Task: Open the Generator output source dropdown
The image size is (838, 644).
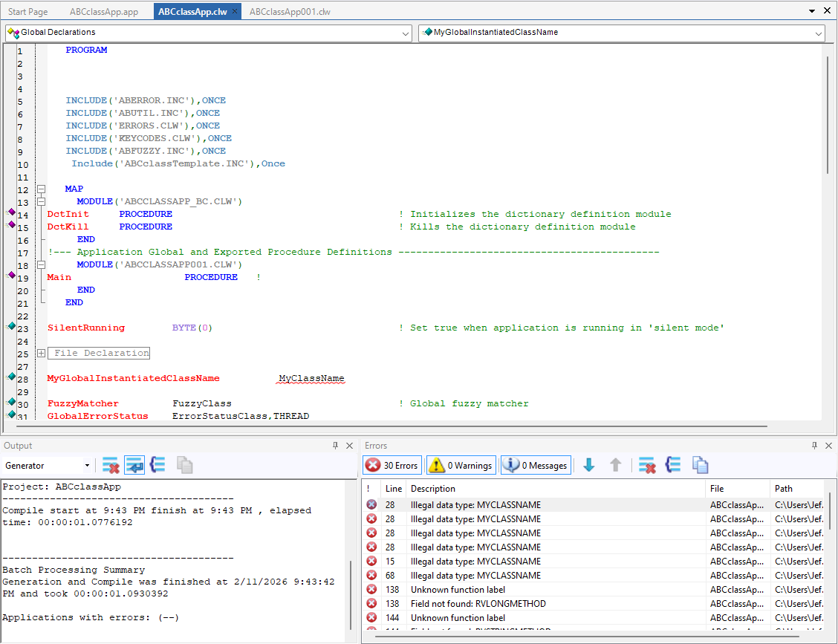Action: (87, 466)
